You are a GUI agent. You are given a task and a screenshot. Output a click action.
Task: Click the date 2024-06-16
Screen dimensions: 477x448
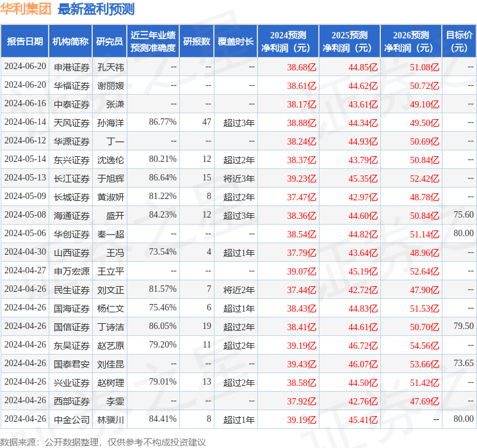point(25,104)
